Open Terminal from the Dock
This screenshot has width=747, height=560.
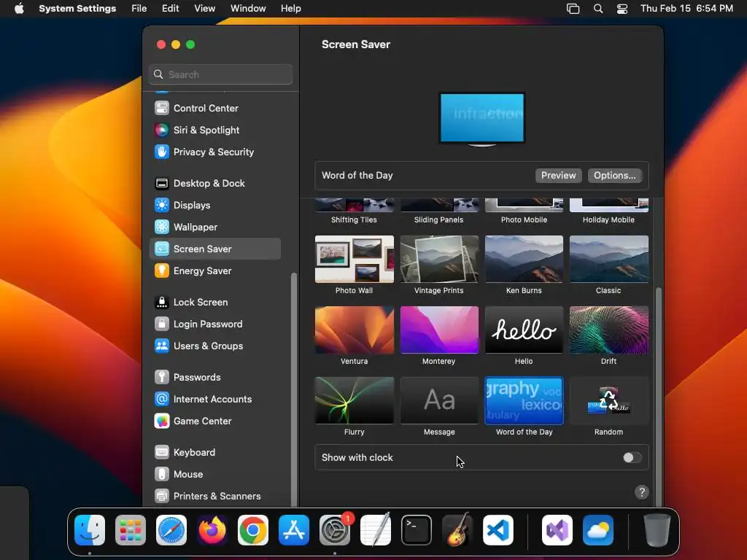417,530
